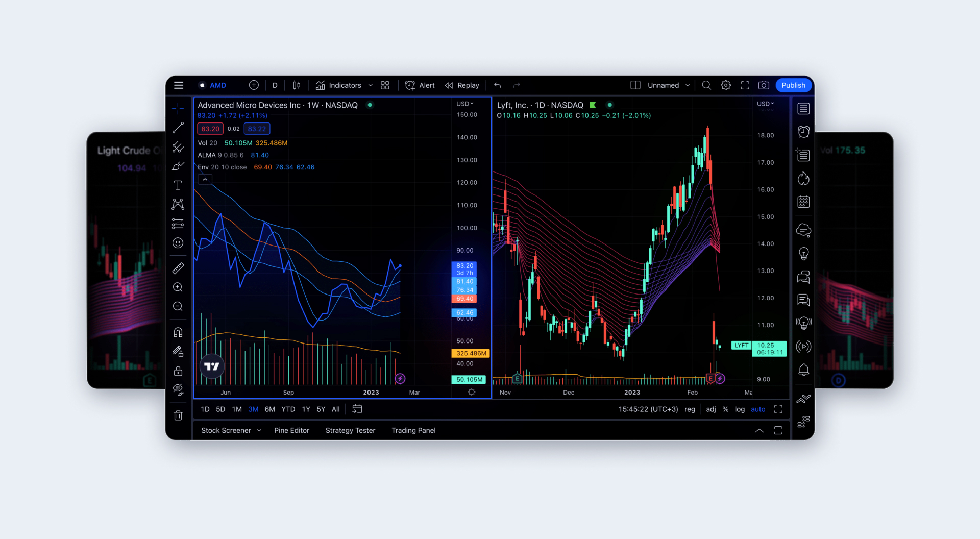The width and height of the screenshot is (980, 539).
Task: Select the trend line tool
Action: click(178, 128)
